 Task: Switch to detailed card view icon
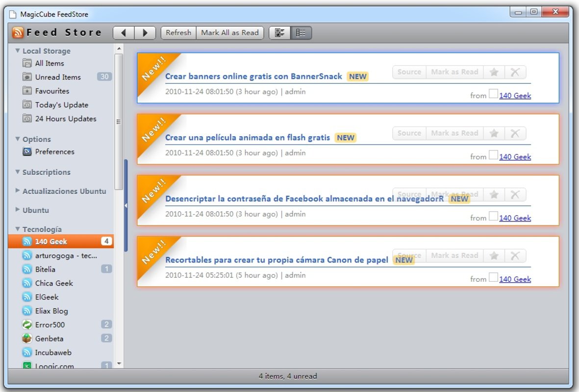[x=279, y=33]
